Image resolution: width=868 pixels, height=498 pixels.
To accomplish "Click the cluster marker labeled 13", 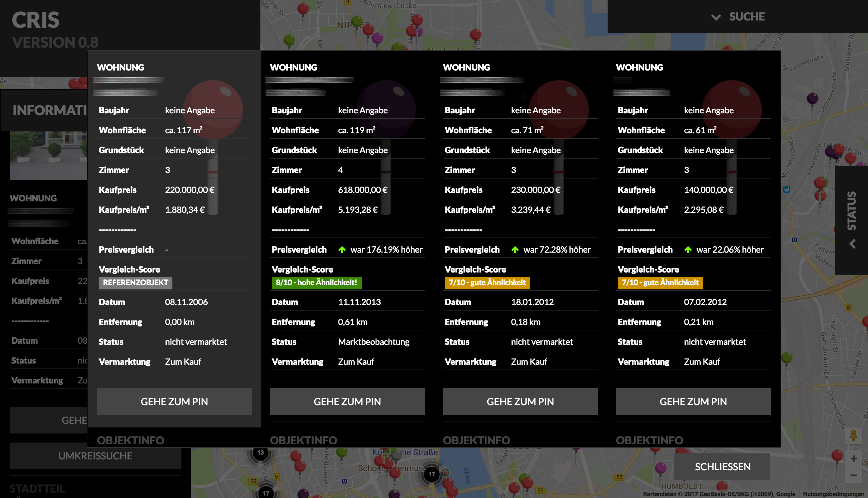I will coord(260,452).
